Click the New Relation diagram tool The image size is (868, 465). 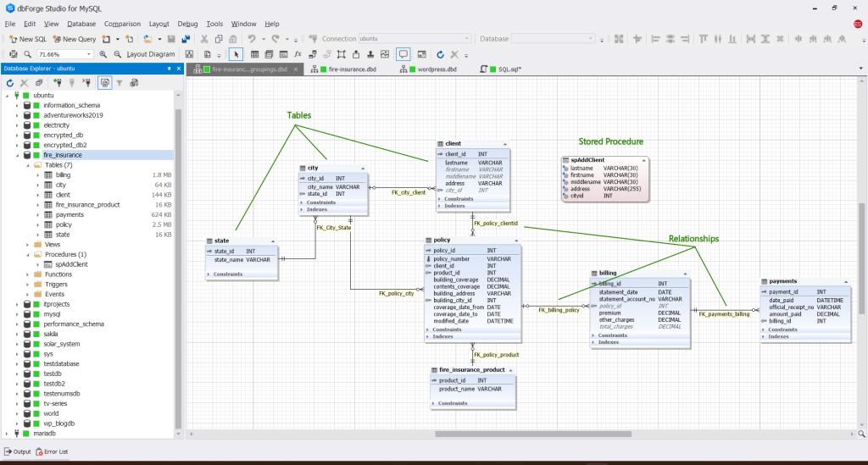click(312, 54)
